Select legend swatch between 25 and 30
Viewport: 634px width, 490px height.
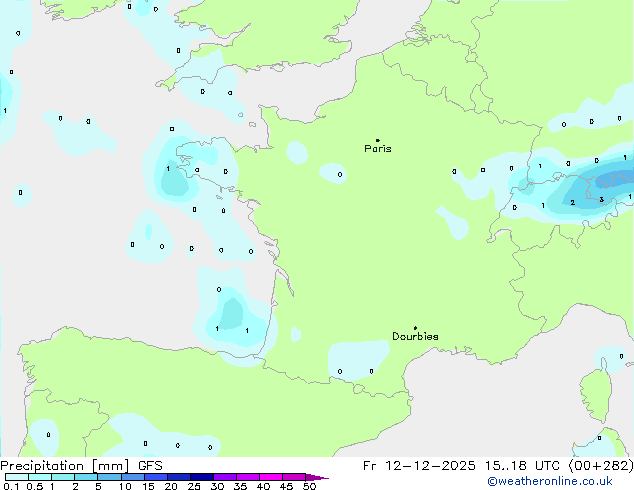pyautogui.click(x=201, y=477)
